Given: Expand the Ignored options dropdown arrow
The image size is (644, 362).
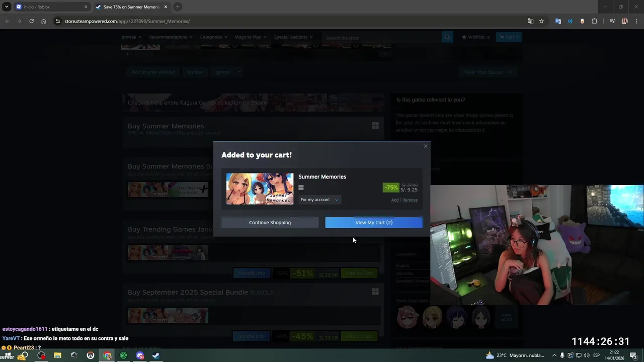Looking at the screenshot, I should (239, 72).
